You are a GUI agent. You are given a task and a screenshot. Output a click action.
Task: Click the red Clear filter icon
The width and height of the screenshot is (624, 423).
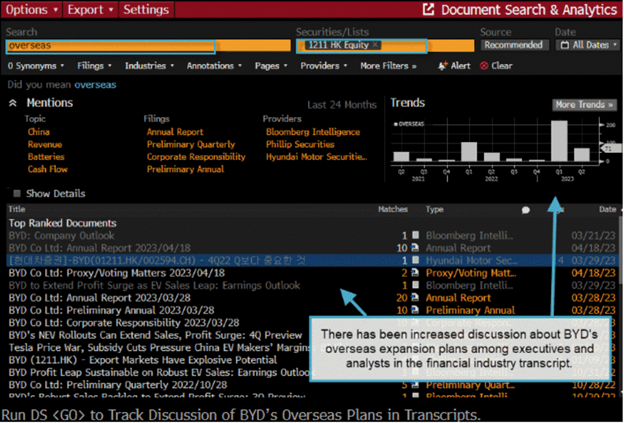484,66
